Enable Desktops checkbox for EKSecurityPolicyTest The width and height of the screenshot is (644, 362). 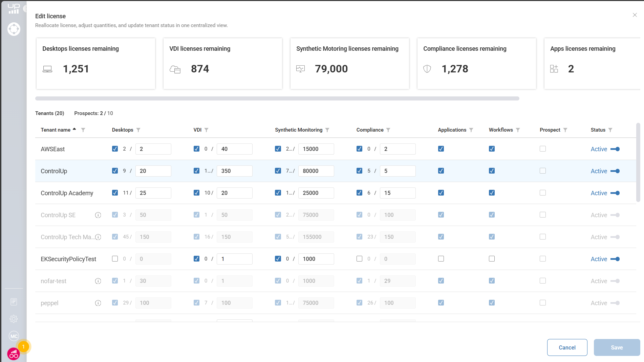pos(115,259)
